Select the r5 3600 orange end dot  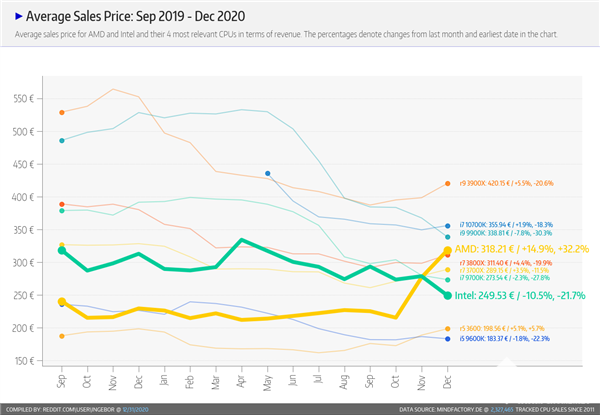448,328
